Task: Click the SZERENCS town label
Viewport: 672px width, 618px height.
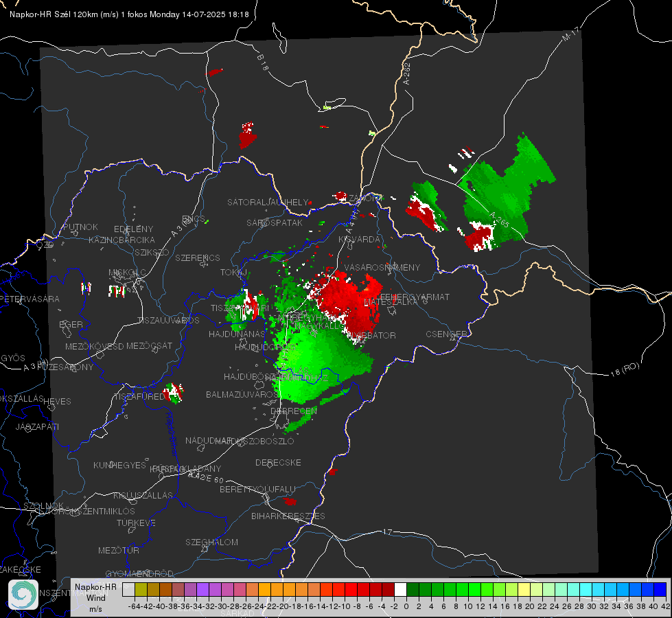Action: (x=198, y=257)
